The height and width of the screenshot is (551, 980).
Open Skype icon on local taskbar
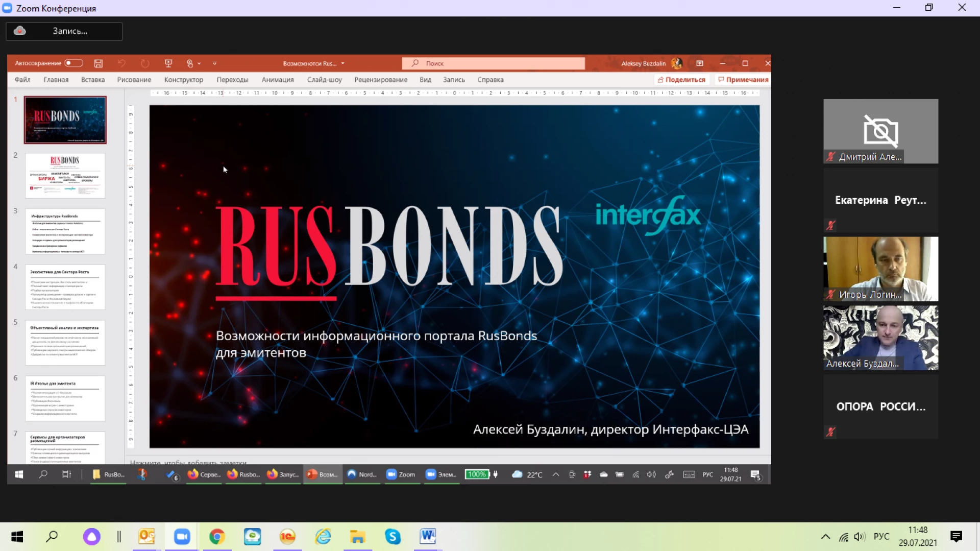point(393,536)
